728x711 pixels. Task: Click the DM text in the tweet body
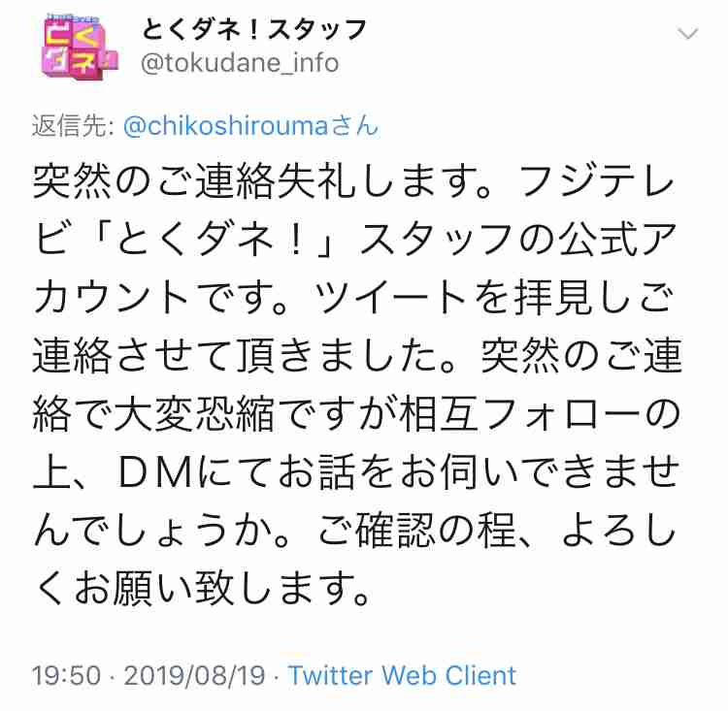[155, 473]
